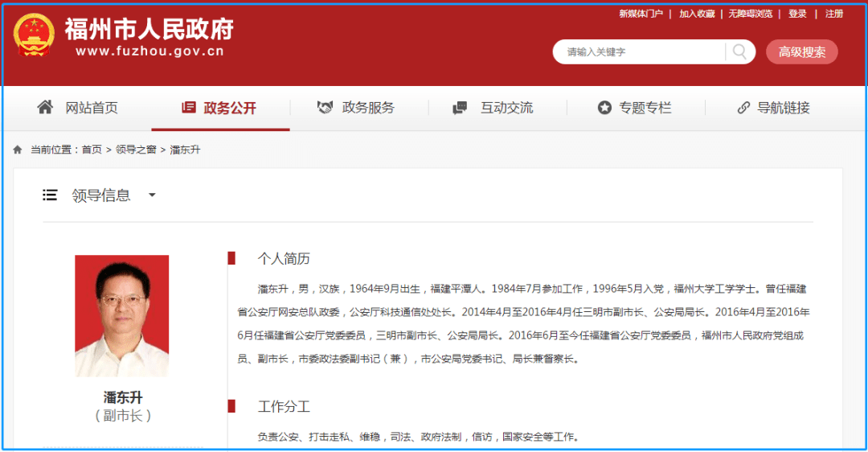
Task: Click the 工作分工 heading
Action: click(284, 407)
